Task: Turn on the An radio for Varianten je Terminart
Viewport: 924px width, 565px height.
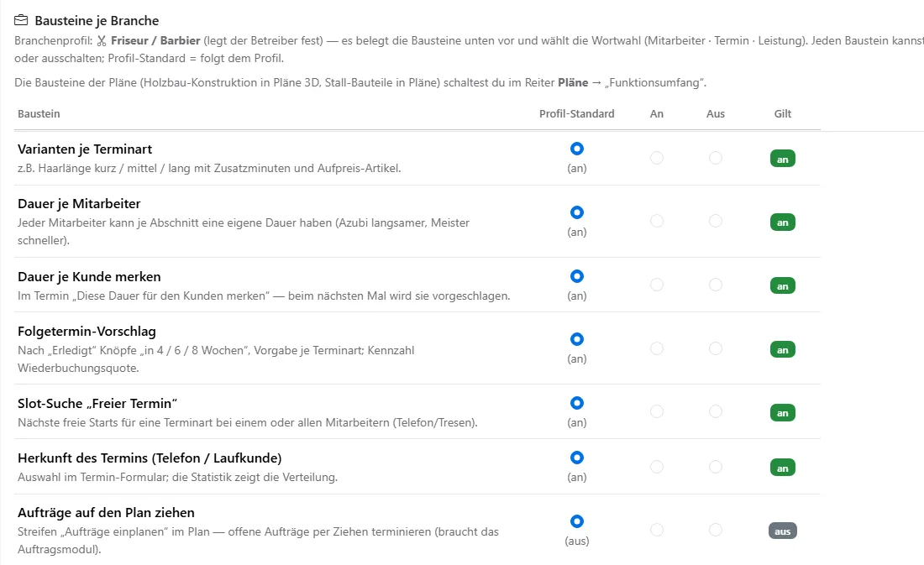Action: (x=657, y=158)
